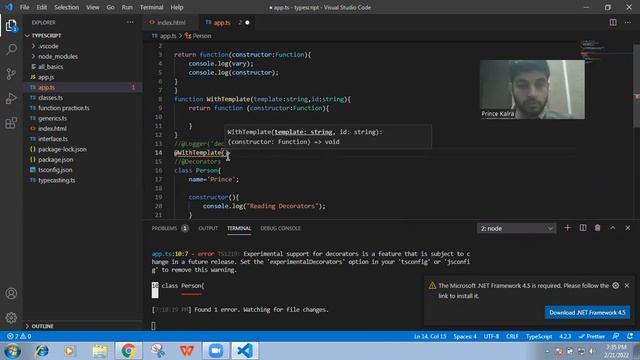Open the View menu
Screen dimensions: 640x360
(x=93, y=7)
